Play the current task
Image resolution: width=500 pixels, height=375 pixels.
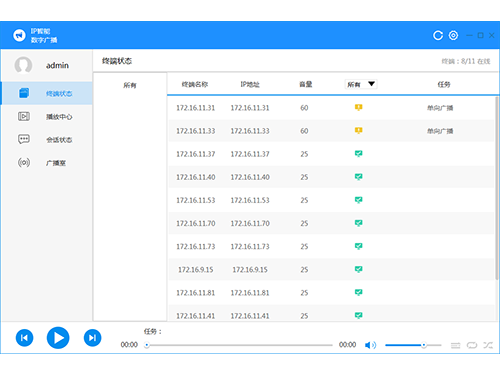(x=58, y=338)
